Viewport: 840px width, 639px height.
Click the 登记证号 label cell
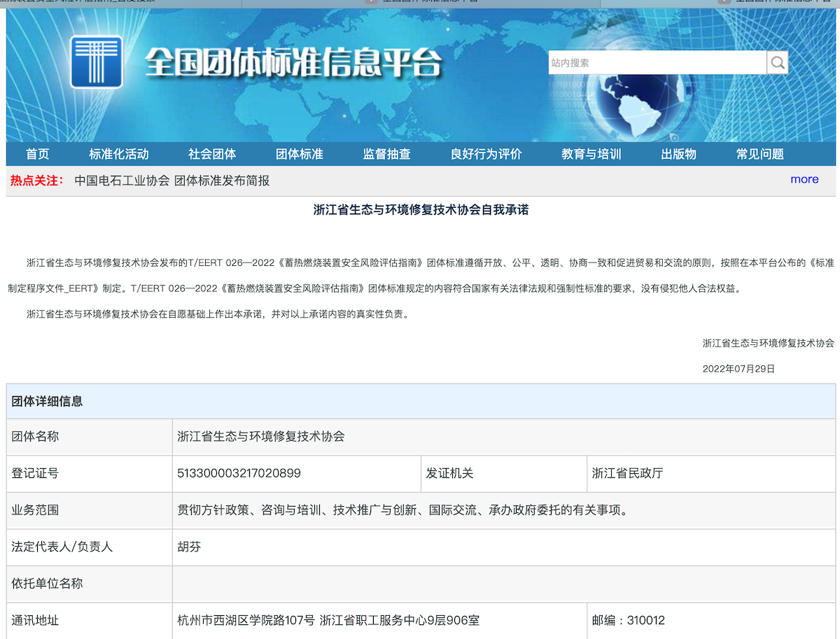pos(90,473)
